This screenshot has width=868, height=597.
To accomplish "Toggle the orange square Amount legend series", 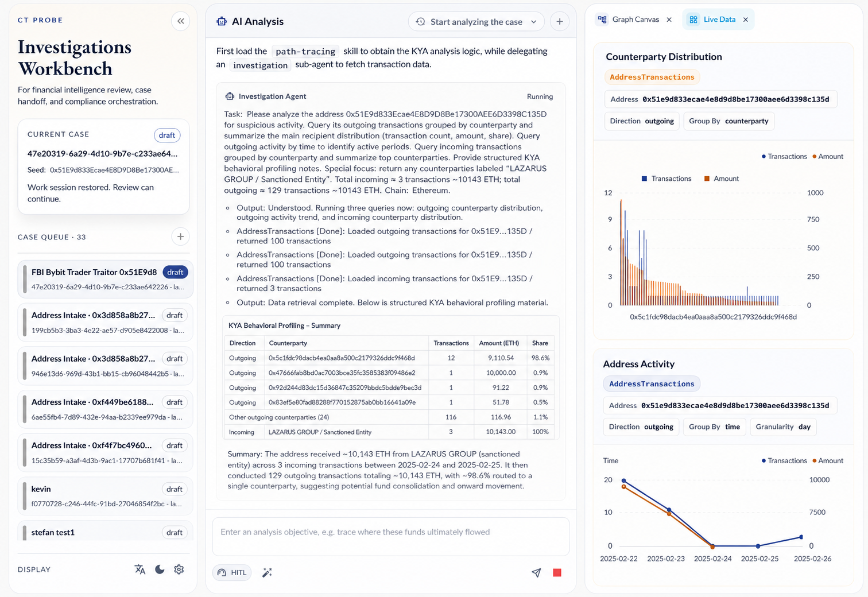I will (x=722, y=179).
